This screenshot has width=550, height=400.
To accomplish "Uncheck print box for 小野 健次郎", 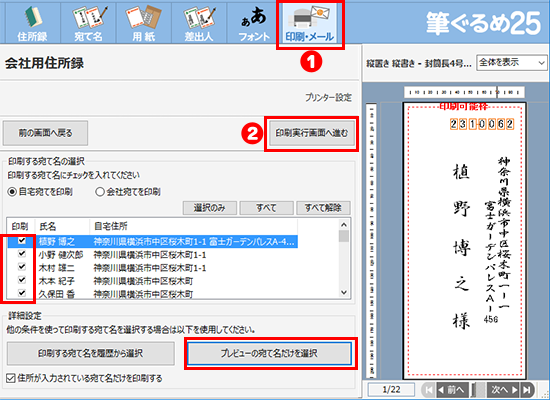I will 22,254.
